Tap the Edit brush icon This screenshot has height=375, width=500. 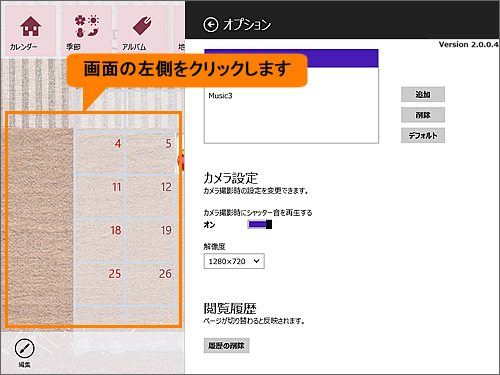click(x=24, y=348)
